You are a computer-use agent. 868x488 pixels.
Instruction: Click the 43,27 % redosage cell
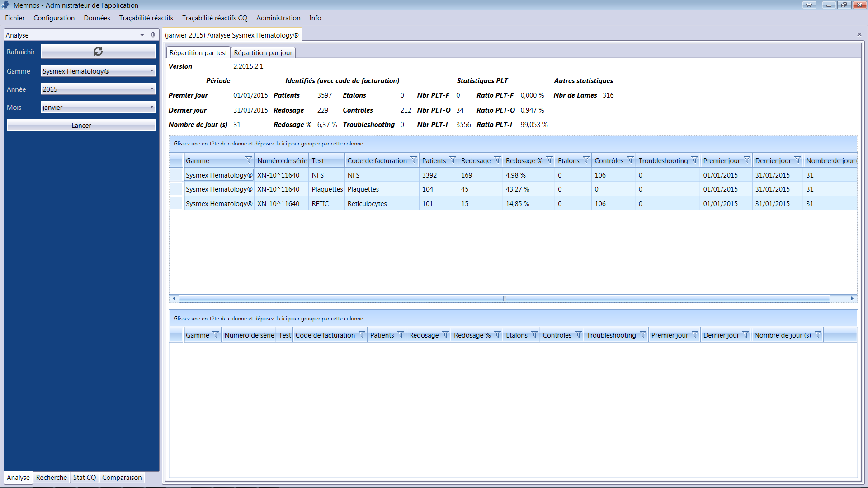528,189
